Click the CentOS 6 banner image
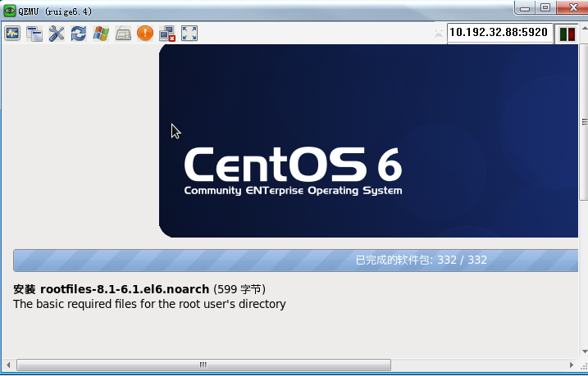Viewport: 588px width, 376px height. coord(368,141)
